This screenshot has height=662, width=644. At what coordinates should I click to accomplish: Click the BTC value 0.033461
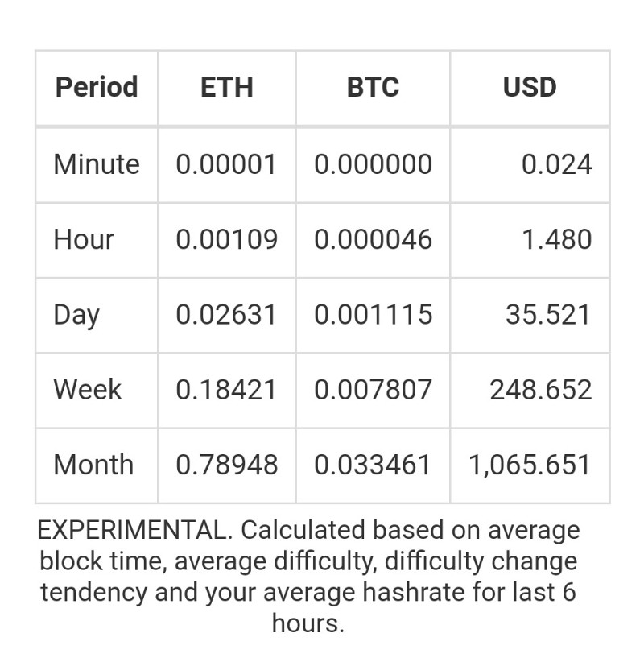pyautogui.click(x=372, y=465)
